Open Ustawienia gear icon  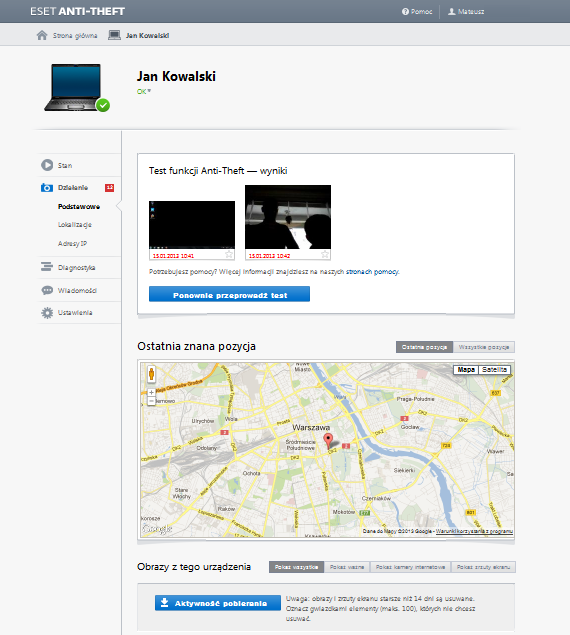click(x=47, y=313)
